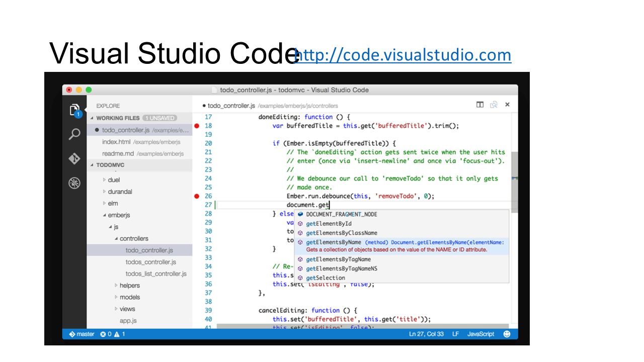Screen dimensions: 644x362
Task: Select the todo_controller.js editor tab title
Action: (x=231, y=106)
